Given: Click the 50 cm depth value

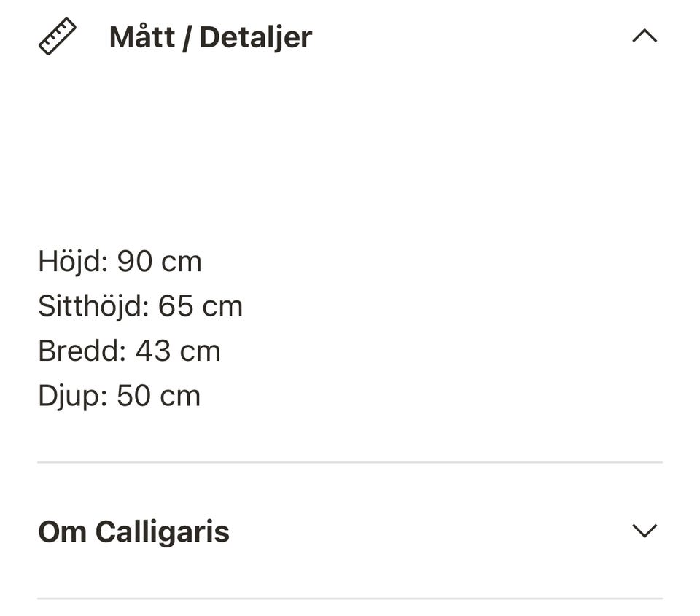Looking at the screenshot, I should (158, 396).
